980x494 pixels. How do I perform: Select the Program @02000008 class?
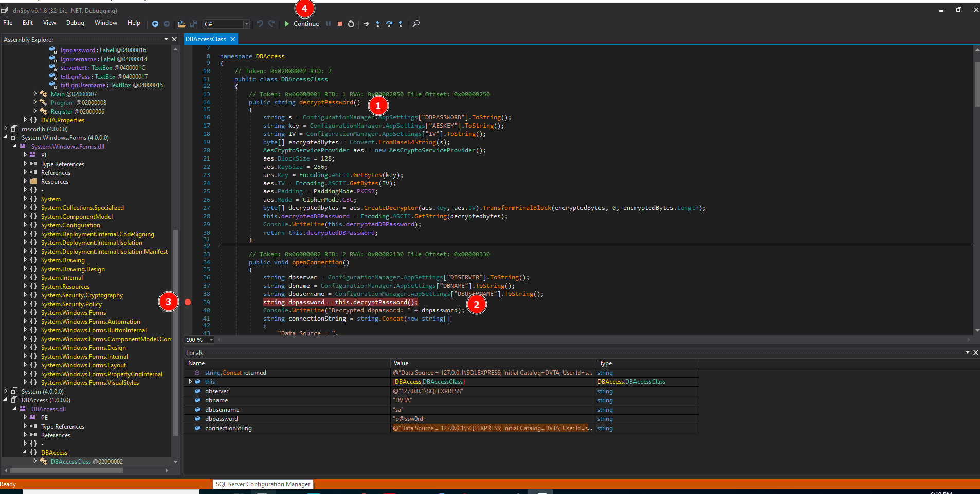click(x=79, y=103)
